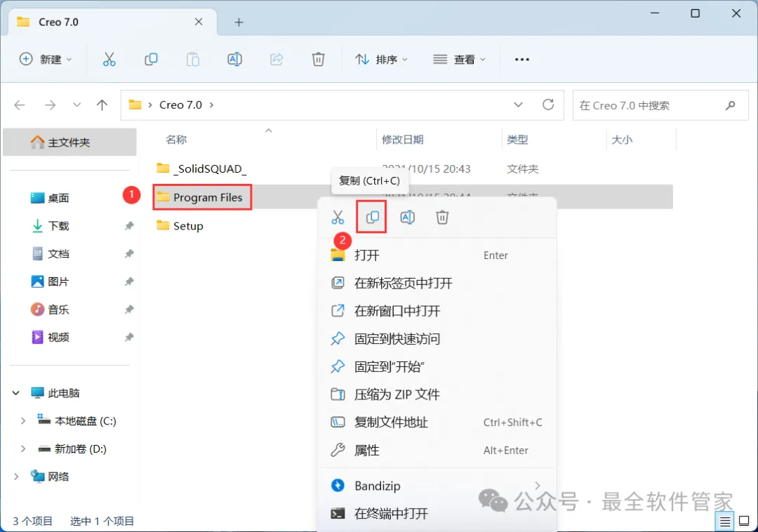Open the Bandizip submenu

pos(437,486)
